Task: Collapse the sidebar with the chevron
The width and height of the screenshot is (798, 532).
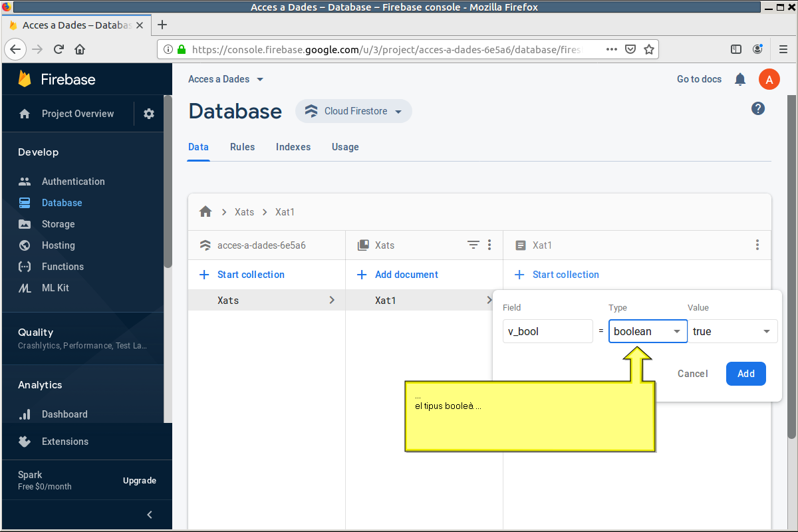Action: (150, 515)
